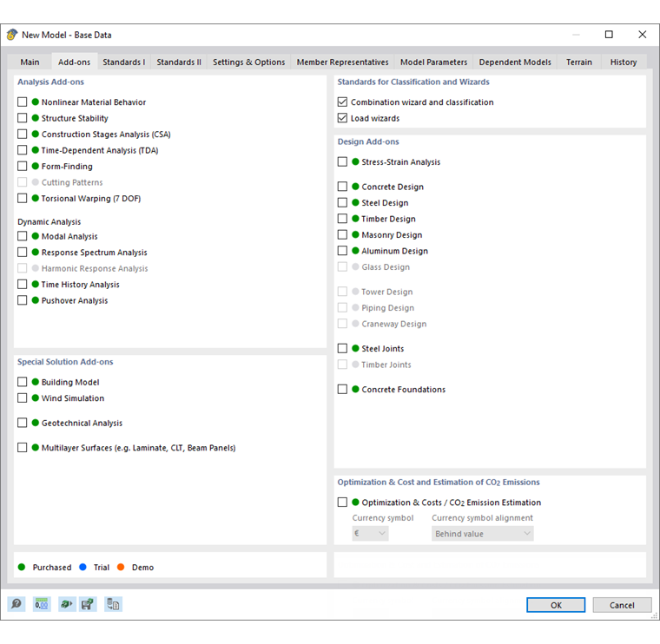The image size is (660, 644).
Task: Open the Standards II tab
Action: tap(179, 62)
